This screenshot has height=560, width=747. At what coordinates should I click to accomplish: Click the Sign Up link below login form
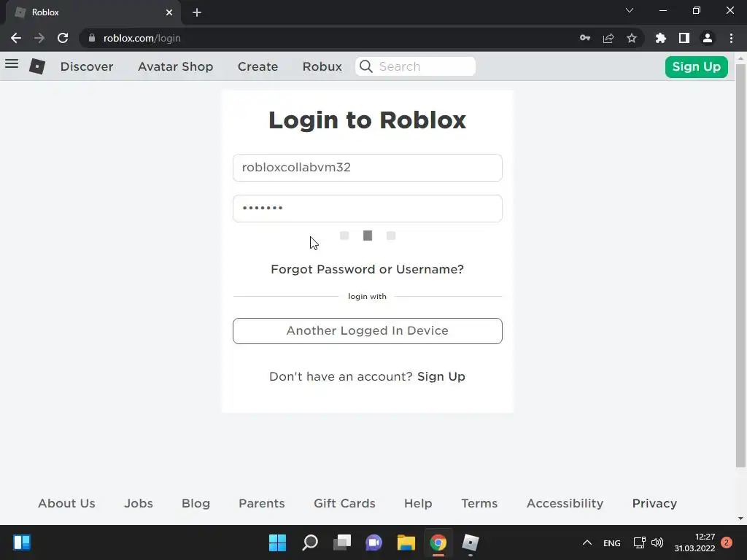click(x=441, y=377)
